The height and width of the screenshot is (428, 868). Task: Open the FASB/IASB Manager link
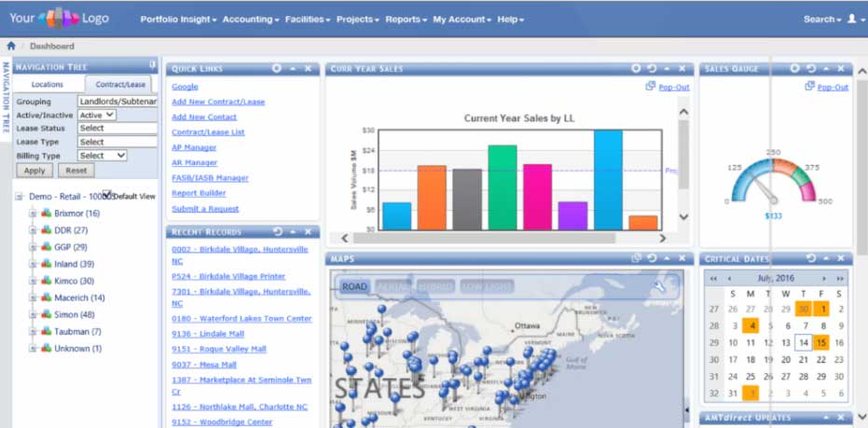pyautogui.click(x=210, y=178)
